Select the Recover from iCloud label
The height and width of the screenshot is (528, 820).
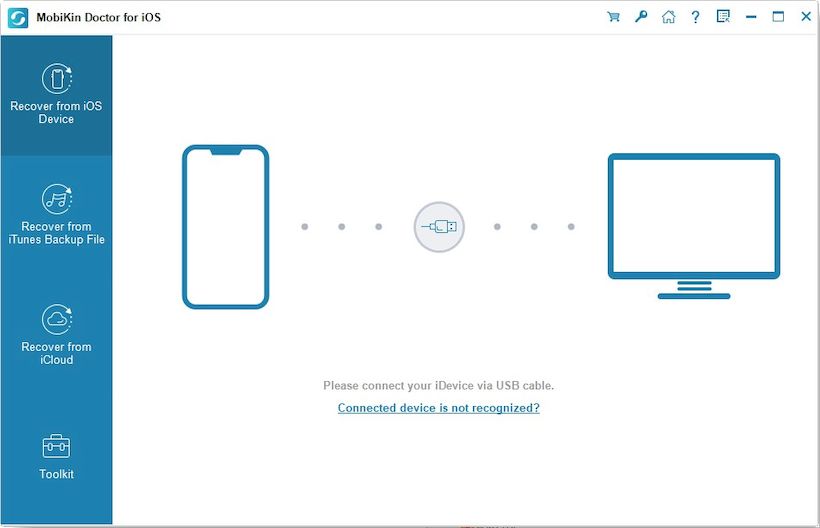(x=56, y=353)
